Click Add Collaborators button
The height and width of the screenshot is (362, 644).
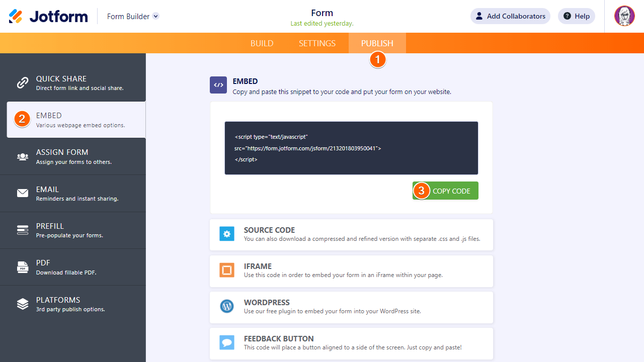[x=510, y=16]
